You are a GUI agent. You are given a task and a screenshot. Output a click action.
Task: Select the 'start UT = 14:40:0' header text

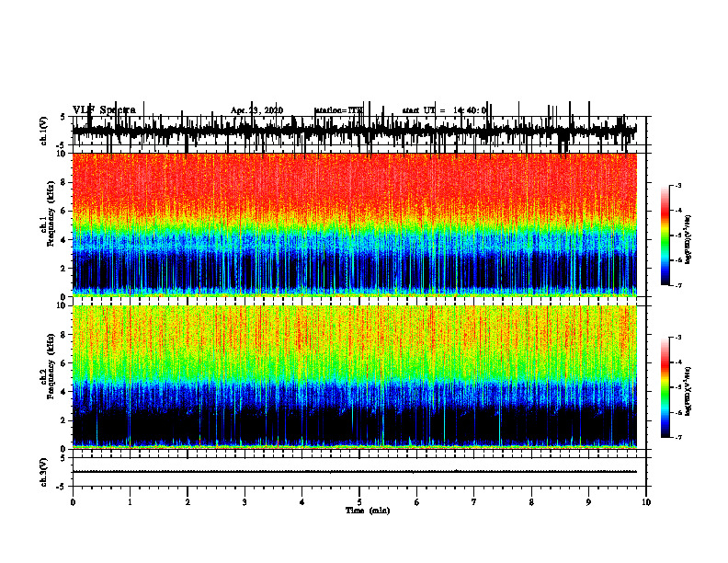click(x=444, y=110)
